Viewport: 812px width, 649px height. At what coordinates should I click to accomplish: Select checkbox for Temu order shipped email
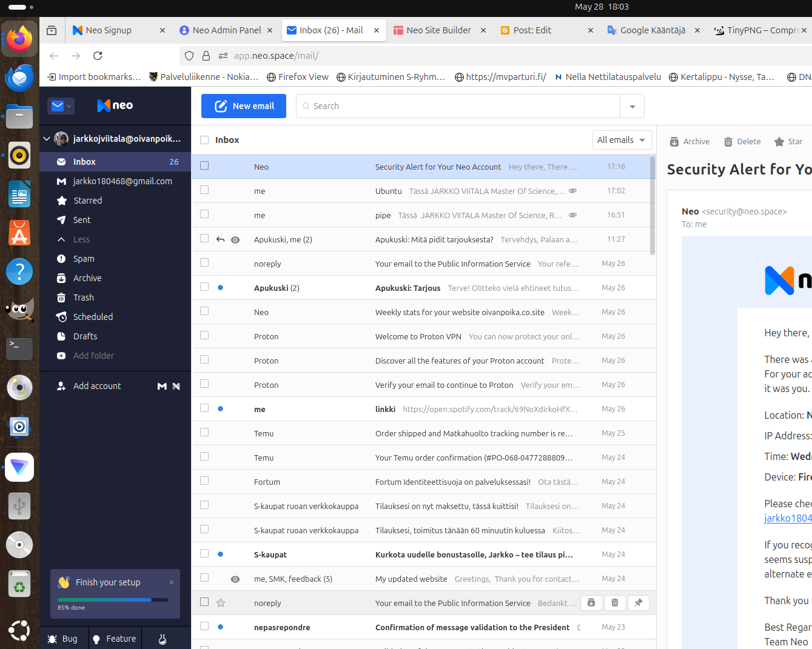coord(204,433)
